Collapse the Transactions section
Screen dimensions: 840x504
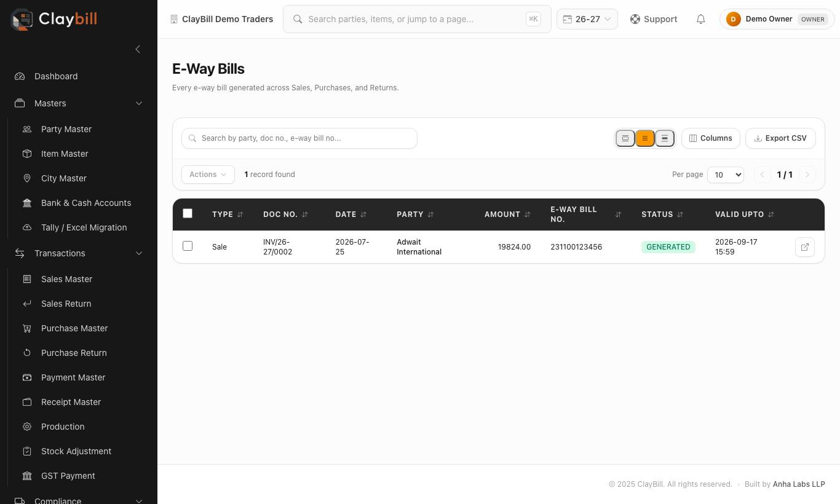(x=79, y=253)
